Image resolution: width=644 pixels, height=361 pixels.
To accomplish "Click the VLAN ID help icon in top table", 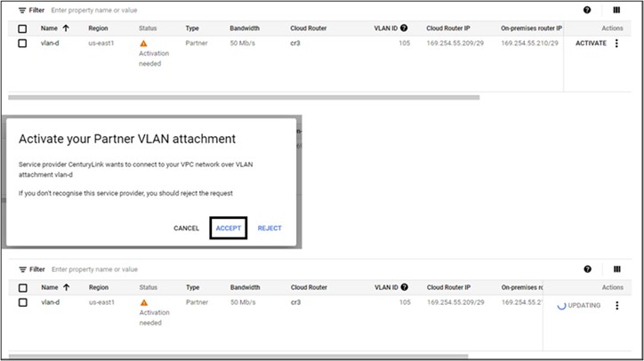I will click(x=404, y=28).
